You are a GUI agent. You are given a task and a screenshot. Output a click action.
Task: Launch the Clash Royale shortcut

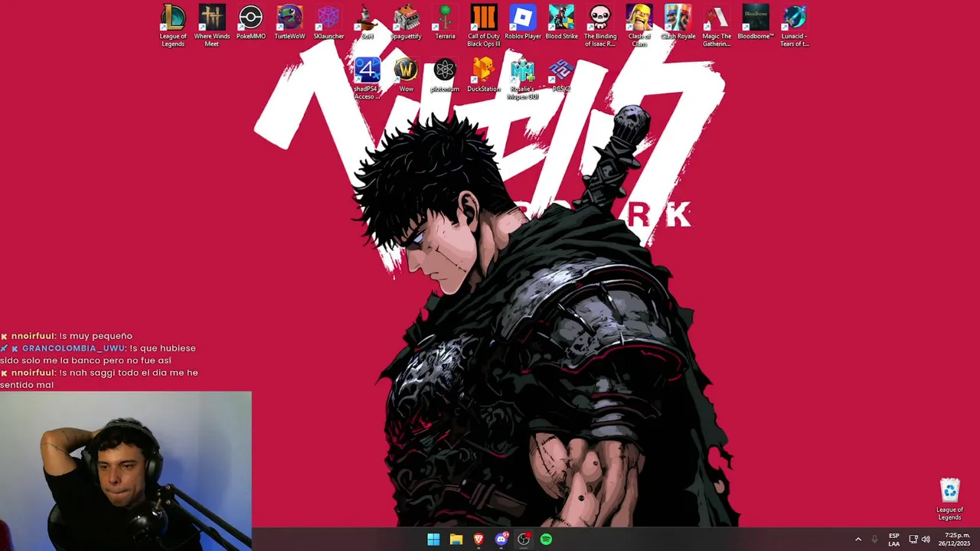click(x=678, y=22)
